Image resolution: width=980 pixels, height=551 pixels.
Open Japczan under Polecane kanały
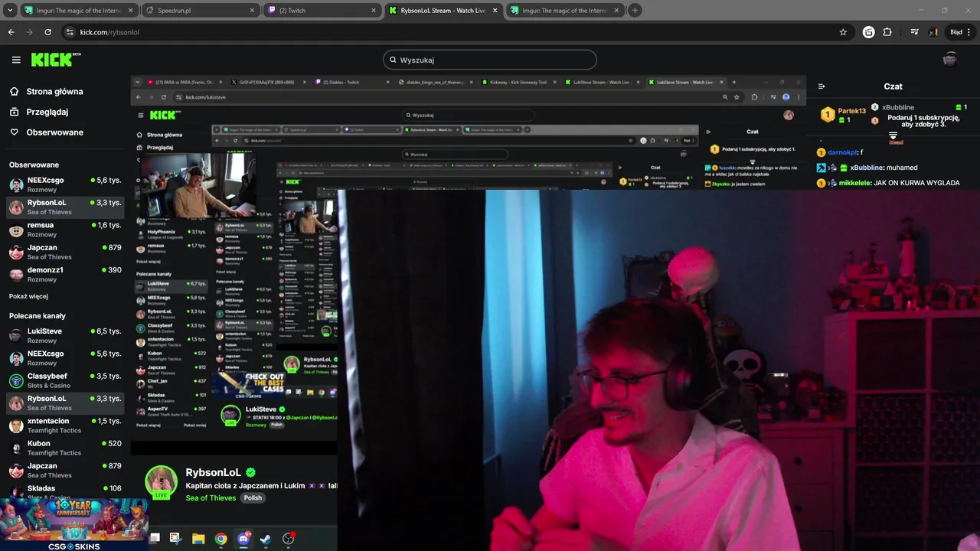click(x=64, y=470)
